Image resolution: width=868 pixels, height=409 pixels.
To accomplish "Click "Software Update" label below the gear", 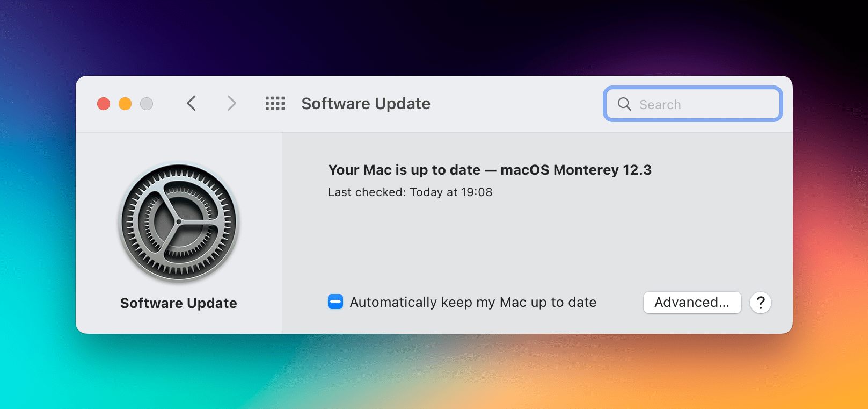I will coord(179,303).
